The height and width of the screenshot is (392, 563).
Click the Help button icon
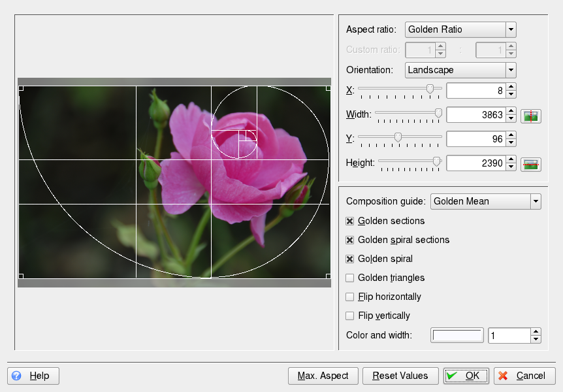(16, 376)
